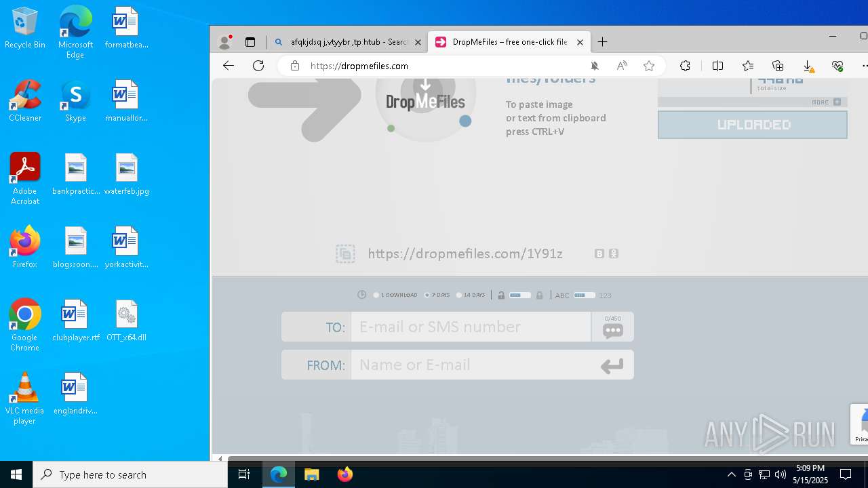Click the dropmefiles.com/1Y91z share link
868x488 pixels.
point(465,253)
